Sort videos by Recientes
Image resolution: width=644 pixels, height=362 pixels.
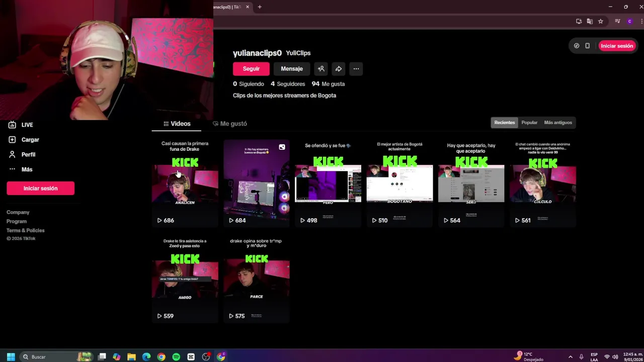click(504, 123)
